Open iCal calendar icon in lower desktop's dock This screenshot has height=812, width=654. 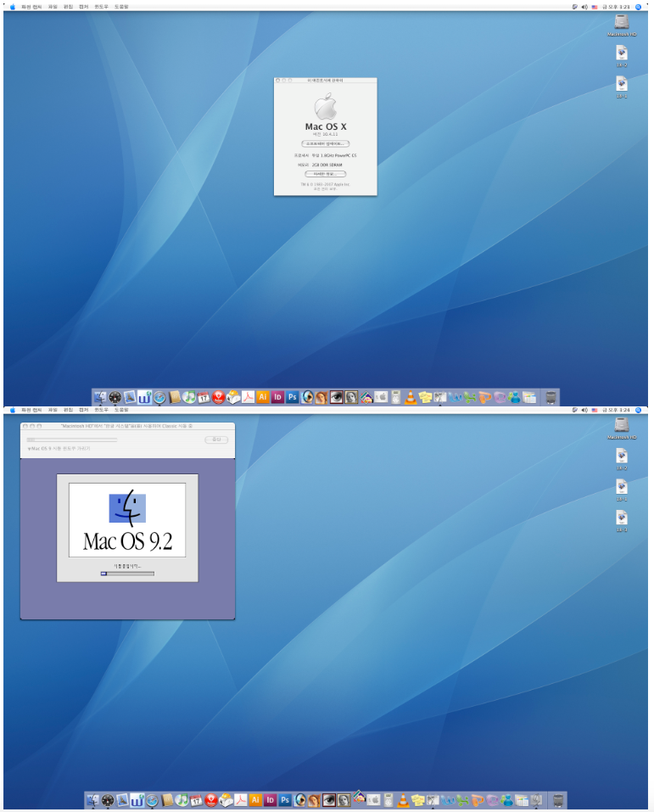(x=196, y=800)
